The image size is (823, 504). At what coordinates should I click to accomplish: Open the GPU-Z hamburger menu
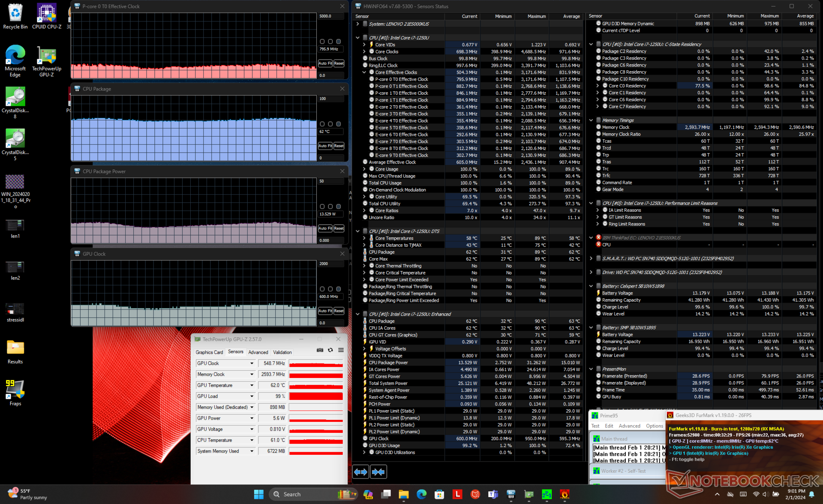pyautogui.click(x=341, y=350)
